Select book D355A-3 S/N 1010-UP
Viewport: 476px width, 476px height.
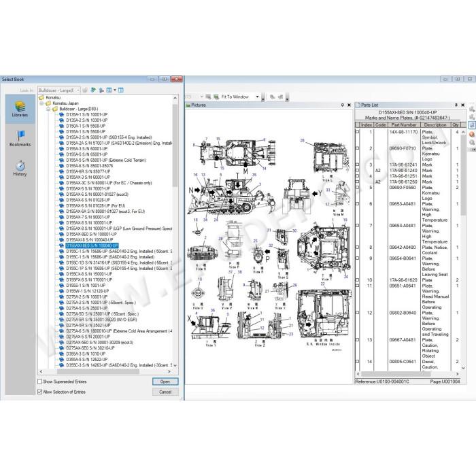[86, 354]
